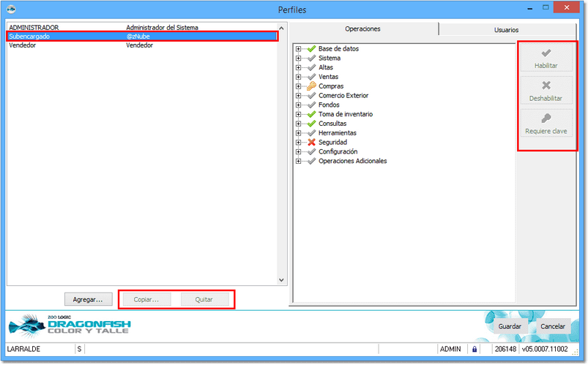Viewport: 588px width, 365px height.
Task: Maximize the Perfiles window
Action: pos(546,8)
